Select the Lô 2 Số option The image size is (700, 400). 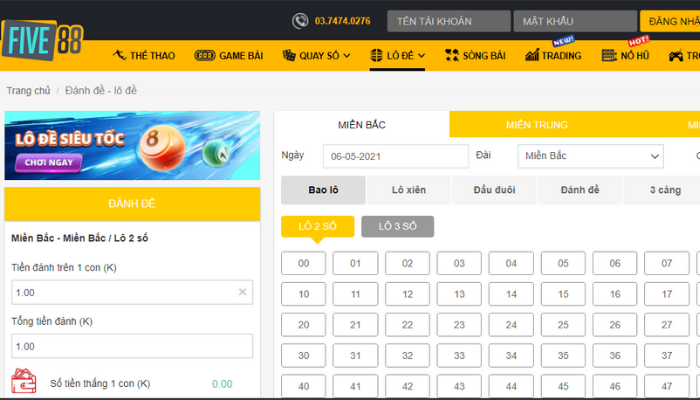pyautogui.click(x=316, y=227)
